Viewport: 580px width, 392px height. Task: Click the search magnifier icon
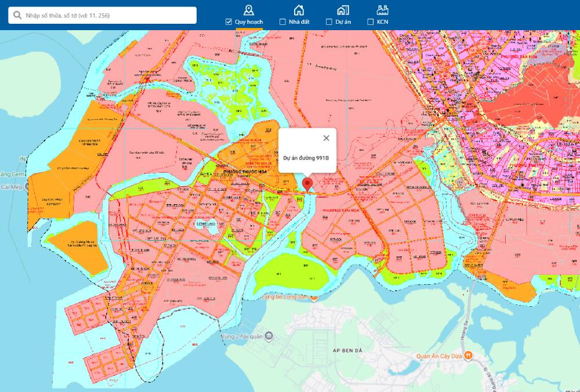(17, 15)
